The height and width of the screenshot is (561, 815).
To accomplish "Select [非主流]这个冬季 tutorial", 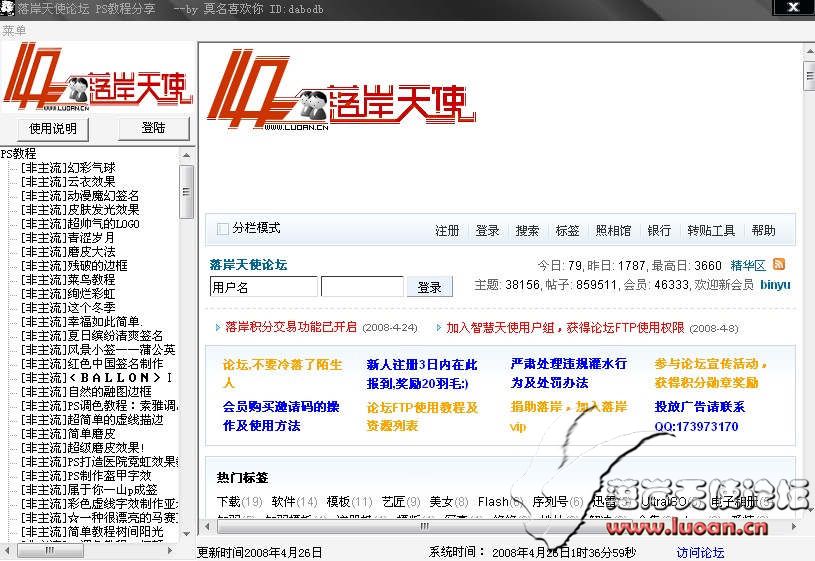I will 68,308.
